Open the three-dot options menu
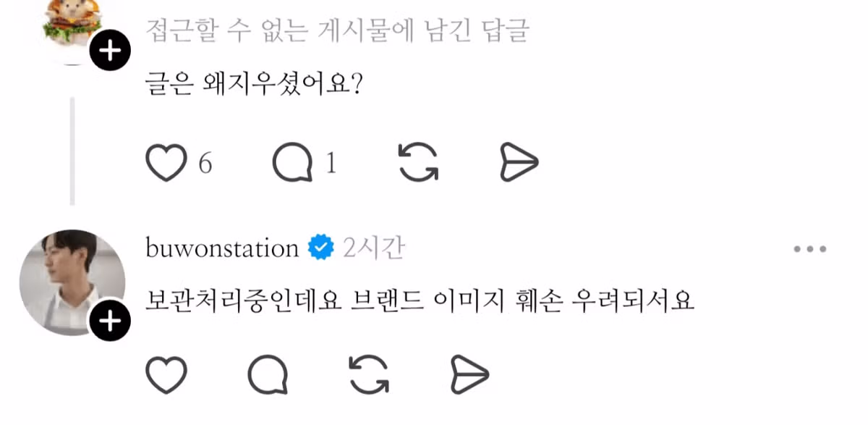The width and height of the screenshot is (868, 425). tap(808, 248)
